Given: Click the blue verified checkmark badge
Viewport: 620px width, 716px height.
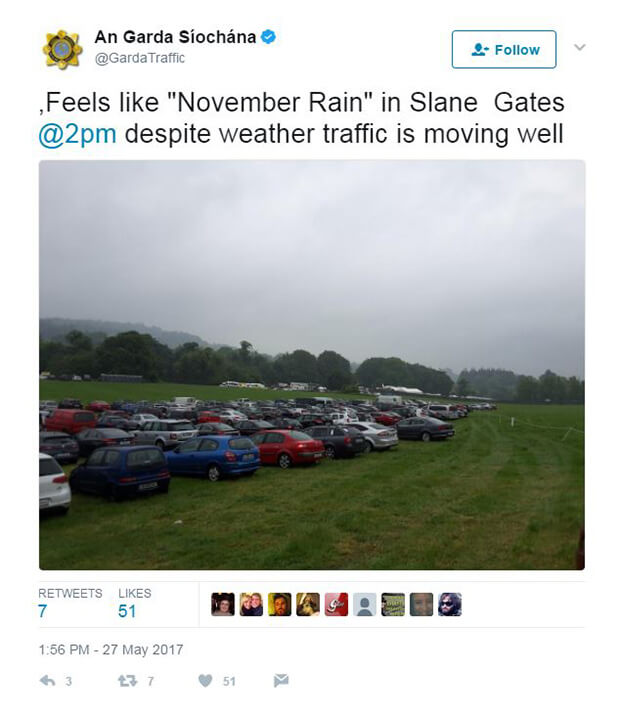Looking at the screenshot, I should point(268,37).
